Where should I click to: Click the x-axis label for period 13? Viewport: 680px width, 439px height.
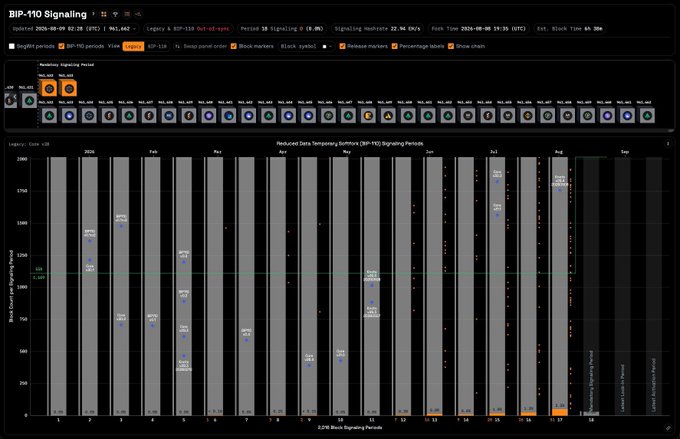click(435, 420)
